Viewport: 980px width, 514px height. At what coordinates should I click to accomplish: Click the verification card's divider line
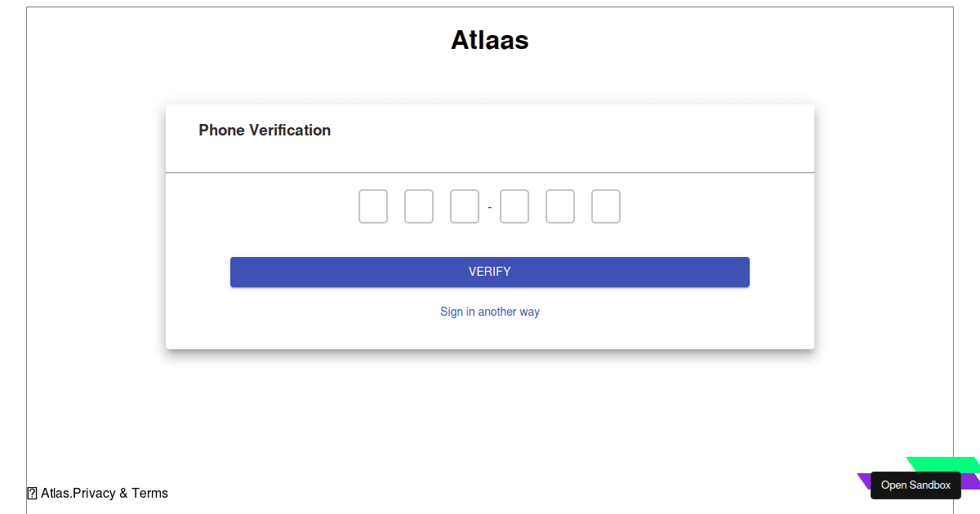490,171
